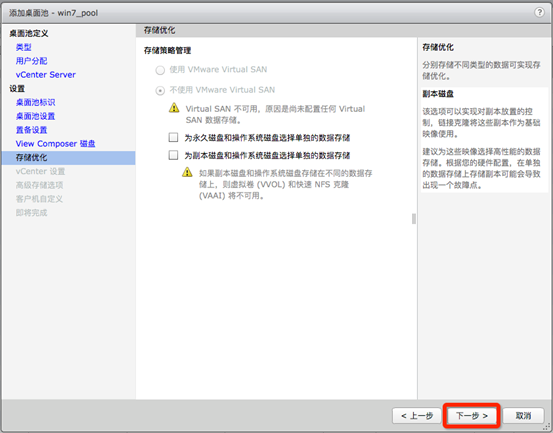Click the 副本磁盘 help heading
Screen dimensions: 553x433
point(438,94)
